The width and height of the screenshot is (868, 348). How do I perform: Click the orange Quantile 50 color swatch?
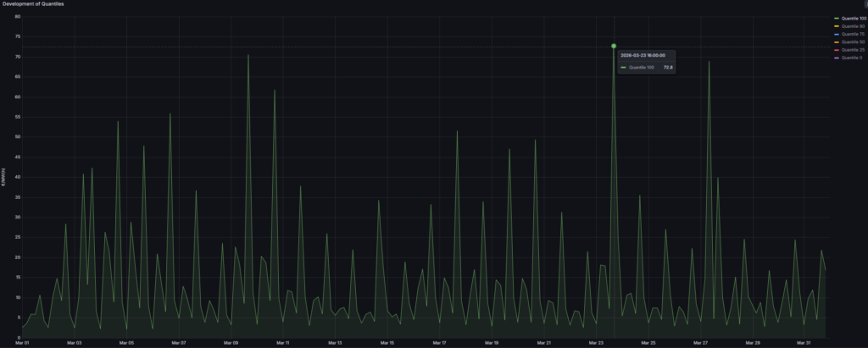pos(836,41)
